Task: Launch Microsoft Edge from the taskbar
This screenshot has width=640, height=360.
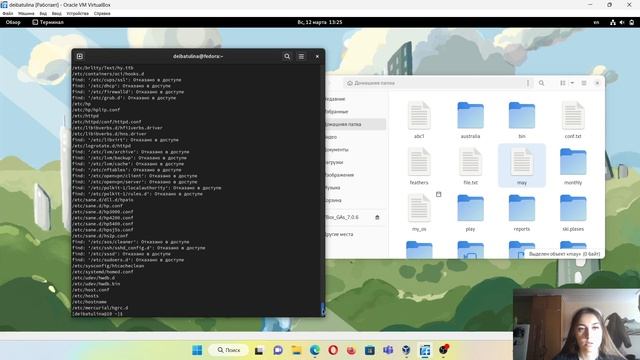Action: click(x=315, y=350)
